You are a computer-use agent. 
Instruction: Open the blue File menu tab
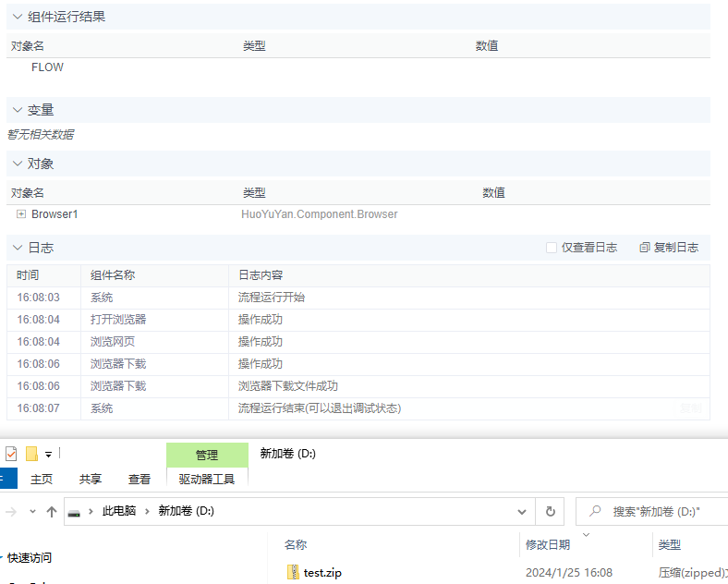point(8,479)
